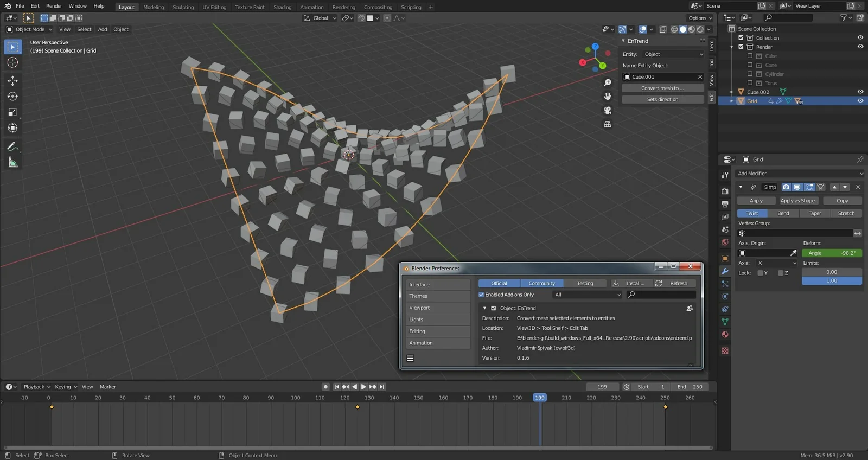
Task: Click the Sets direction button
Action: (663, 99)
